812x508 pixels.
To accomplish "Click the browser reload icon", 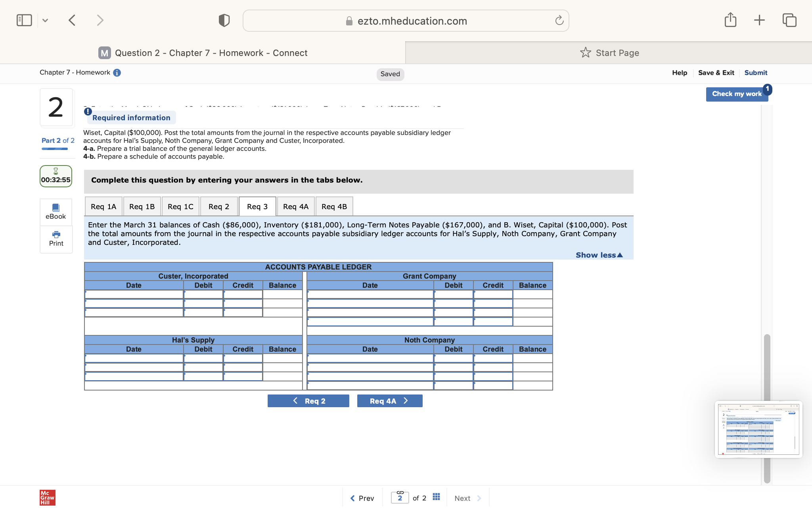I will pos(559,20).
